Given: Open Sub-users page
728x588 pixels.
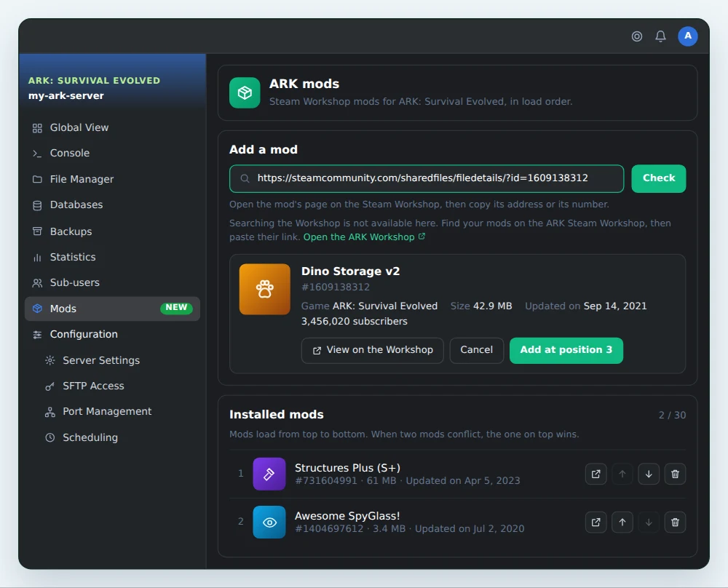Looking at the screenshot, I should (112, 282).
